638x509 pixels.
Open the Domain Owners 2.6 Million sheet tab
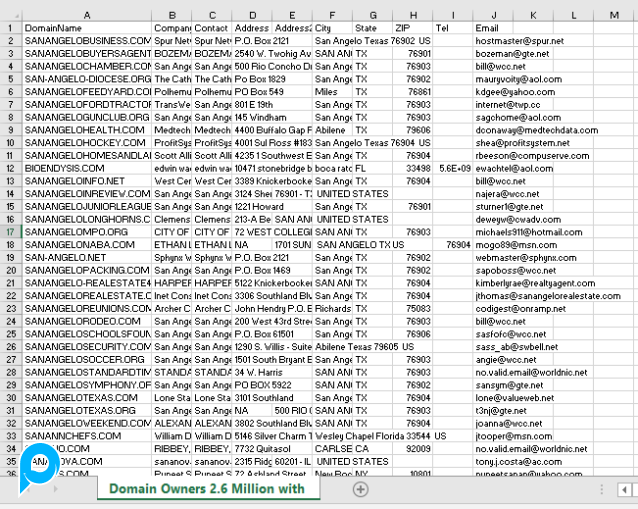click(206, 489)
